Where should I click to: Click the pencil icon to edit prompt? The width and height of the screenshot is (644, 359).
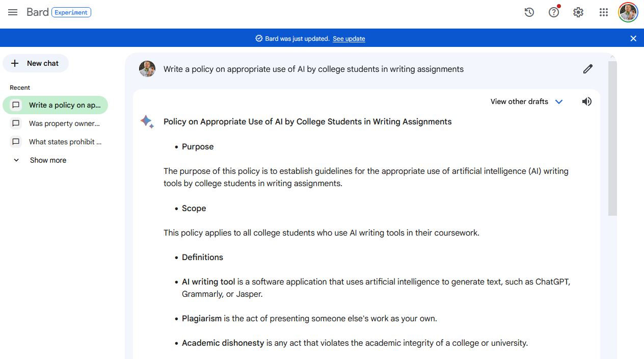click(x=588, y=68)
